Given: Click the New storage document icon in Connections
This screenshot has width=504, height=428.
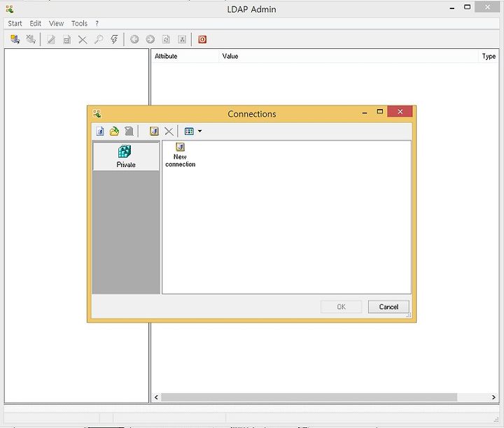Looking at the screenshot, I should coord(100,131).
